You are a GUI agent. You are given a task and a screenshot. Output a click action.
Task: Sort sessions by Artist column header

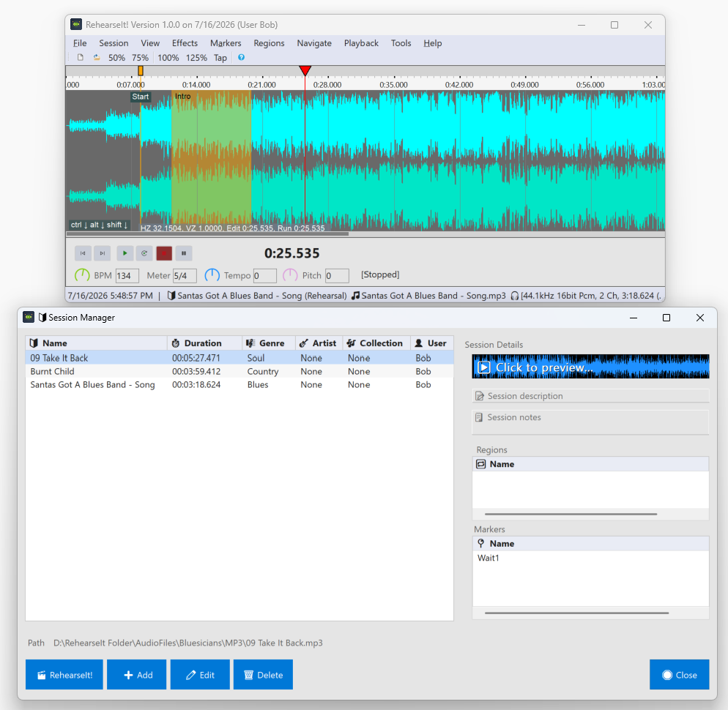319,343
